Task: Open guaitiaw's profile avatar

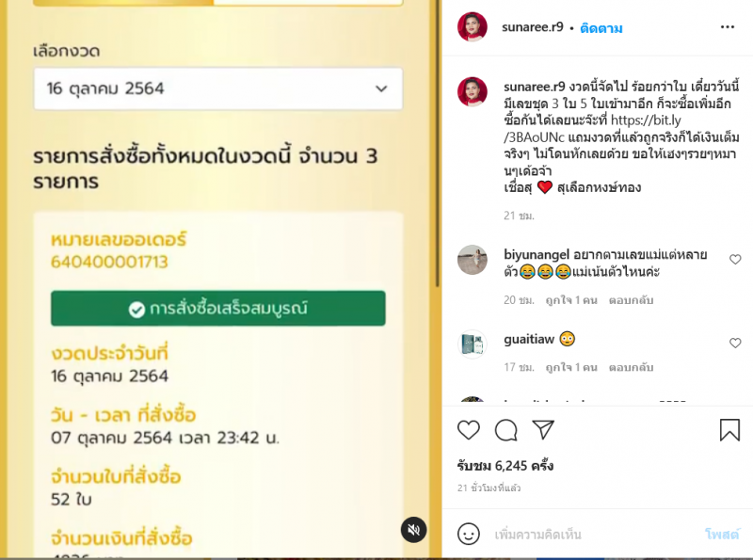Action: point(473,344)
